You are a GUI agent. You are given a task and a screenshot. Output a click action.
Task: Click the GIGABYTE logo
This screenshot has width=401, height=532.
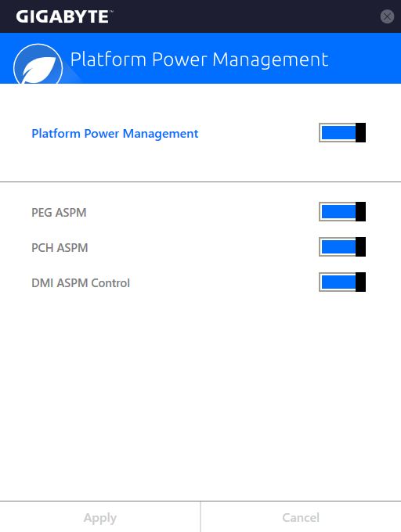tap(63, 16)
